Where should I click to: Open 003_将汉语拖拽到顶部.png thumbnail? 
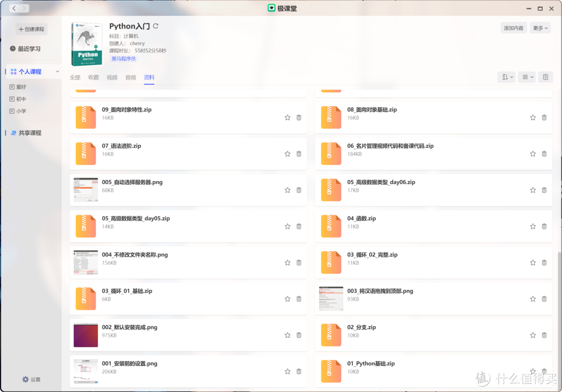pos(331,299)
